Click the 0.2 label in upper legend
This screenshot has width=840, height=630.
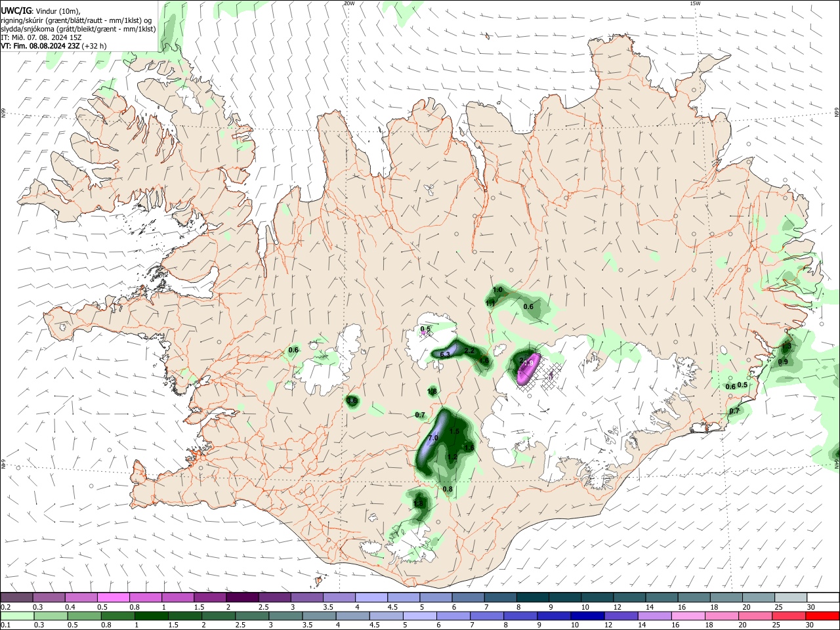click(x=6, y=607)
